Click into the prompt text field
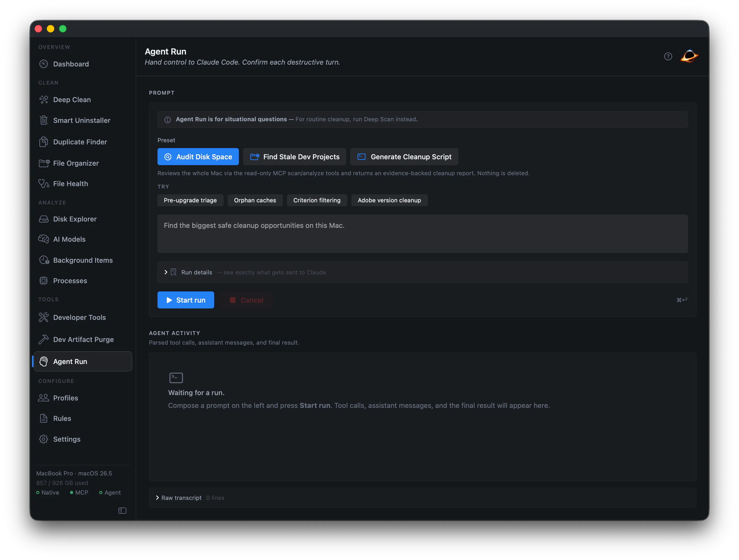The image size is (739, 560). [x=423, y=234]
